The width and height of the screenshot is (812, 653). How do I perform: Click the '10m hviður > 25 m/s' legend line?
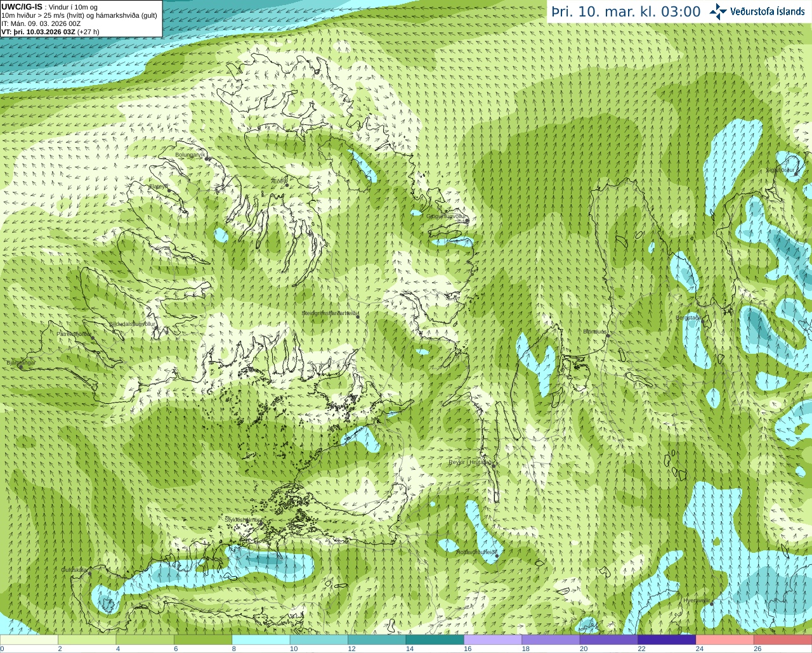point(79,15)
